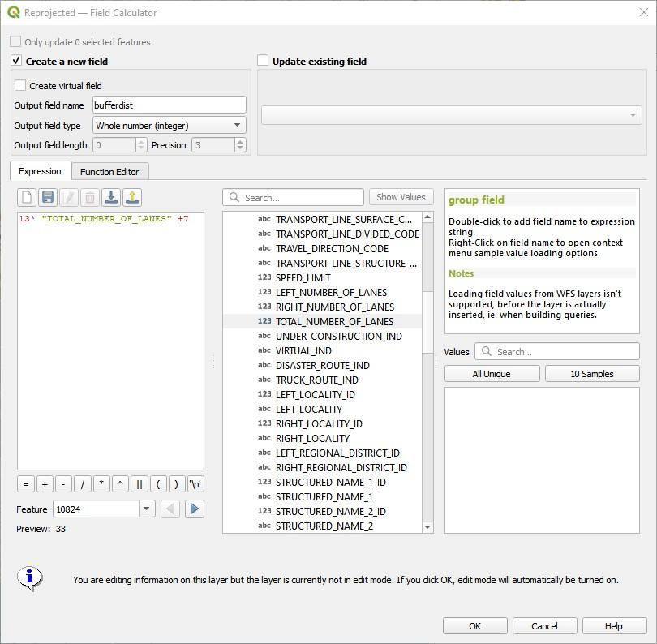
Task: Insert the equals operator
Action: tap(26, 484)
